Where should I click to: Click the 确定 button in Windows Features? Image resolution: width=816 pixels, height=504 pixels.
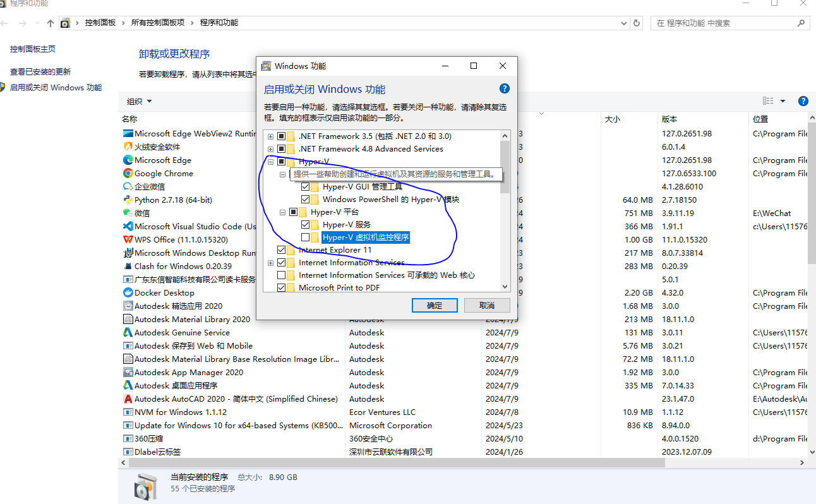pos(435,305)
